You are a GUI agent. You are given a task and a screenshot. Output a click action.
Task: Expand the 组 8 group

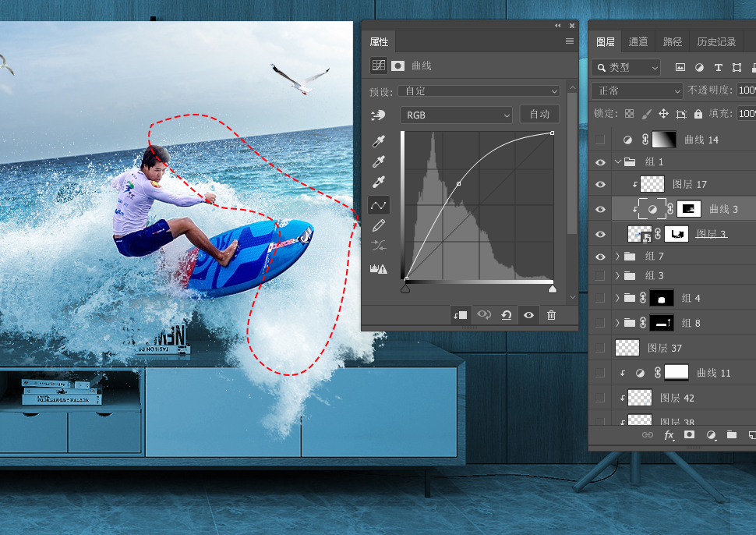point(617,323)
